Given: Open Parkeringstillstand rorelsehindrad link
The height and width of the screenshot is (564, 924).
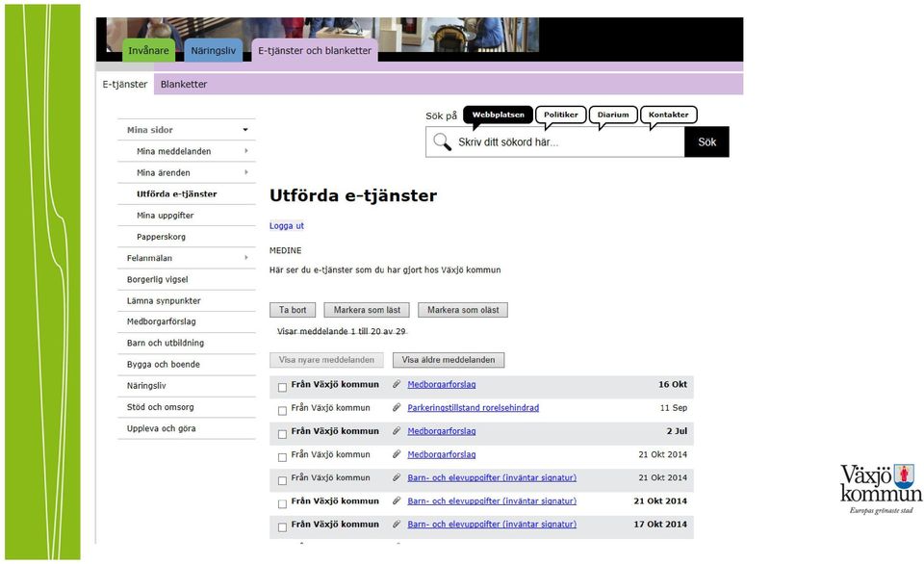Looking at the screenshot, I should pyautogui.click(x=474, y=408).
